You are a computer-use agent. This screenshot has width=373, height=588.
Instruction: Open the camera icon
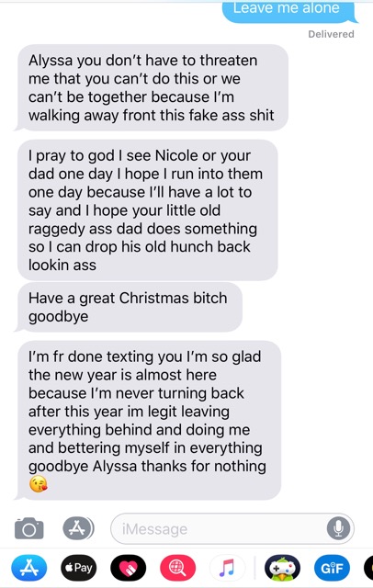tap(28, 528)
